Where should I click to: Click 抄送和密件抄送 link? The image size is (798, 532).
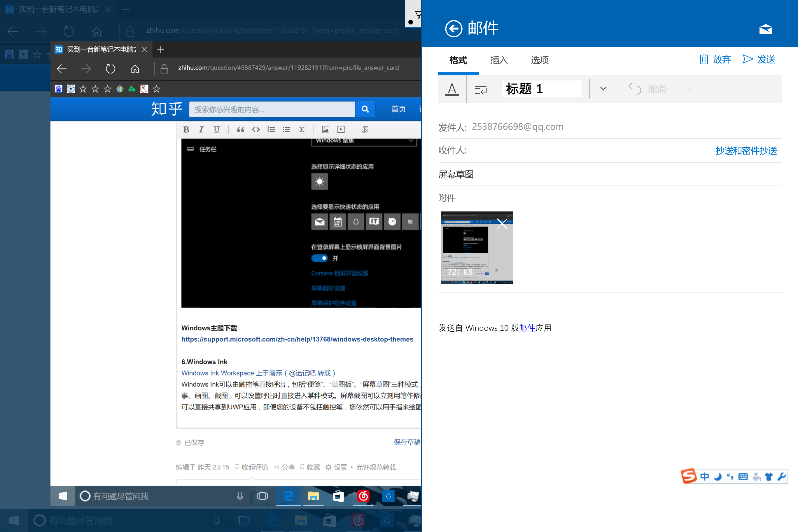click(x=746, y=150)
